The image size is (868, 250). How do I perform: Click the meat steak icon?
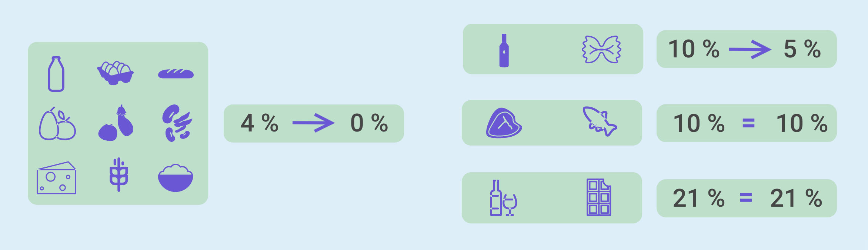[504, 123]
